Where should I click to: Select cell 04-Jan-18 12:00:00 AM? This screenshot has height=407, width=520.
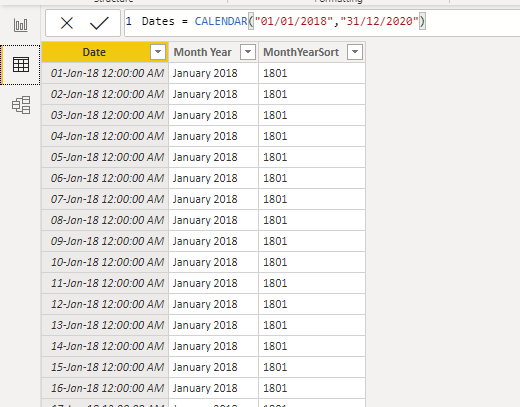(x=105, y=136)
